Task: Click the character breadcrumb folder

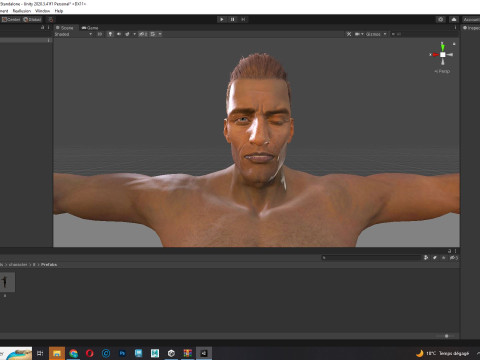Action: pos(18,265)
